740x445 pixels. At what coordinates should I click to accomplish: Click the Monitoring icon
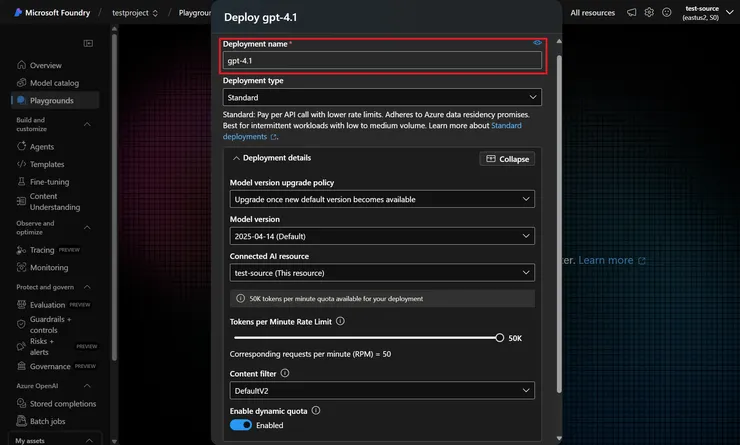[21, 267]
